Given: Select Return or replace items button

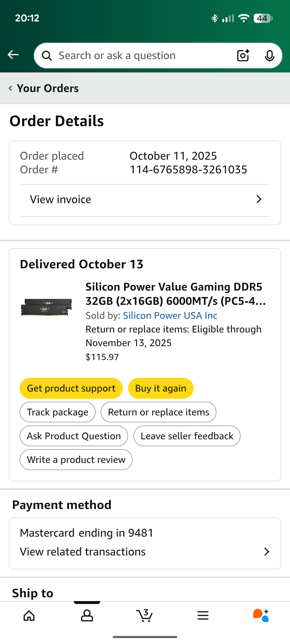Looking at the screenshot, I should coord(158,412).
